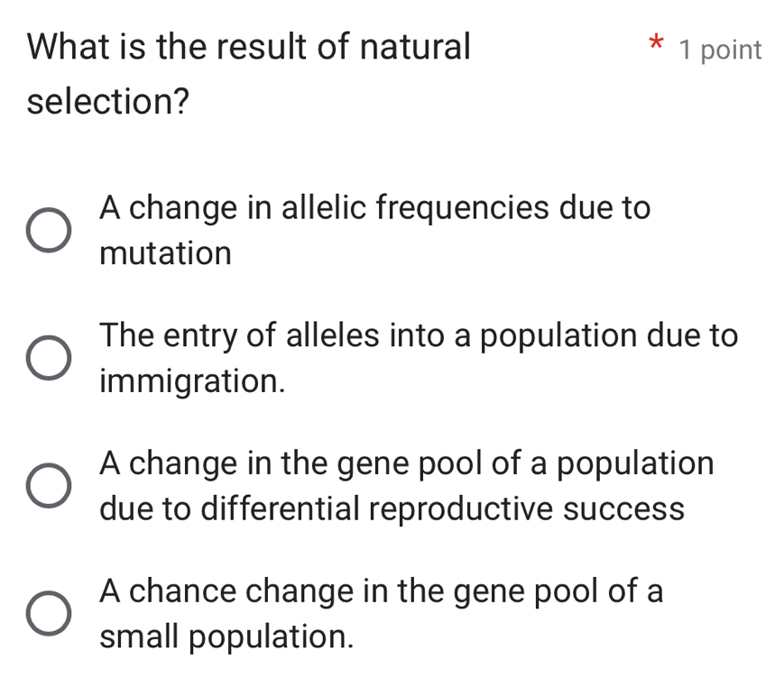Click the word 'mutation' in option one
Viewport: 784px width, 696px height.
pyautogui.click(x=165, y=253)
